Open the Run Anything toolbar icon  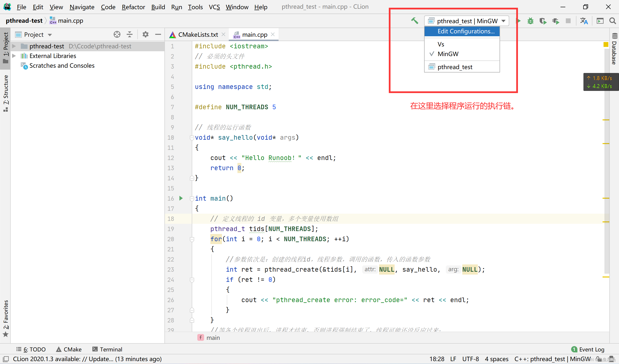(600, 21)
